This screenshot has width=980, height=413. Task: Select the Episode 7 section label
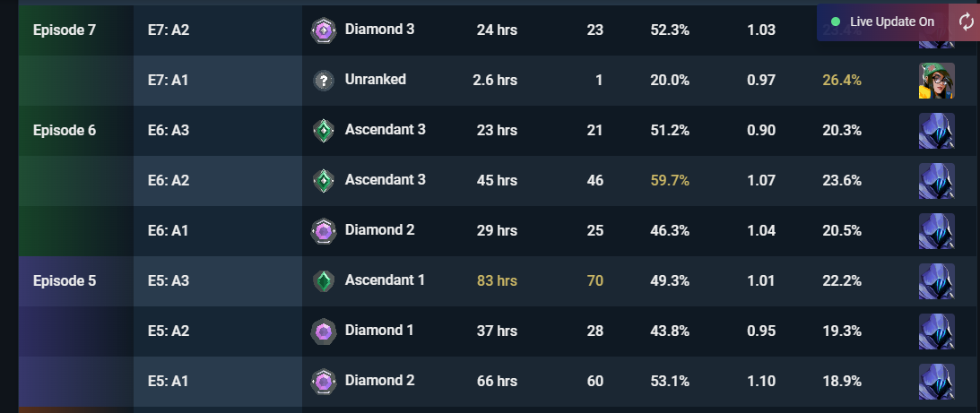point(65,30)
